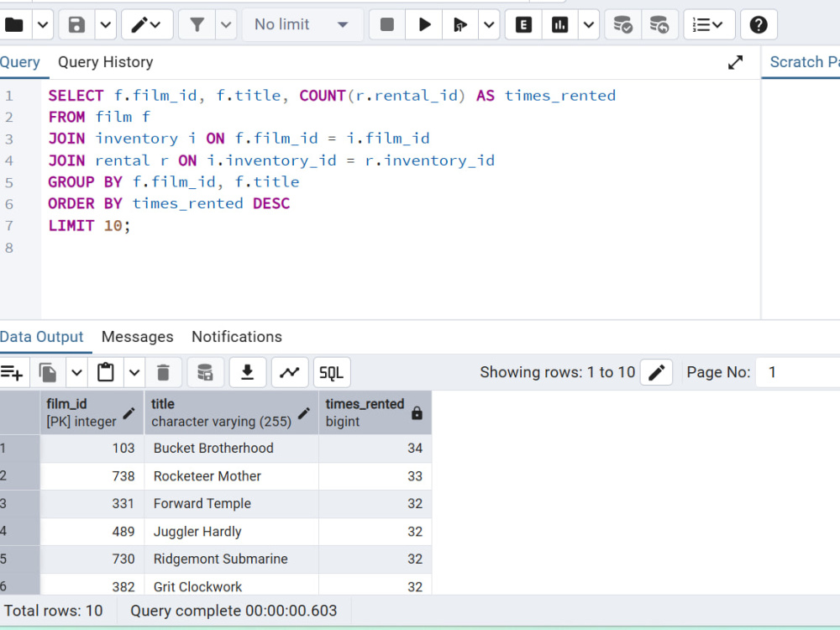Open the Macros list dropdown
The height and width of the screenshot is (630, 840).
pos(709,24)
